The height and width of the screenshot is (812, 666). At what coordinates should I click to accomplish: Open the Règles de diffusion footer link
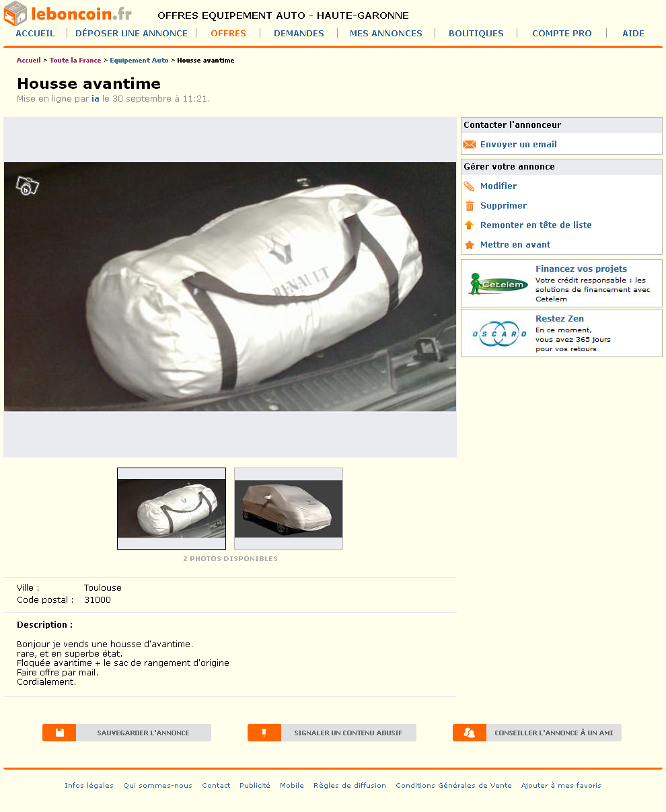pyautogui.click(x=350, y=785)
